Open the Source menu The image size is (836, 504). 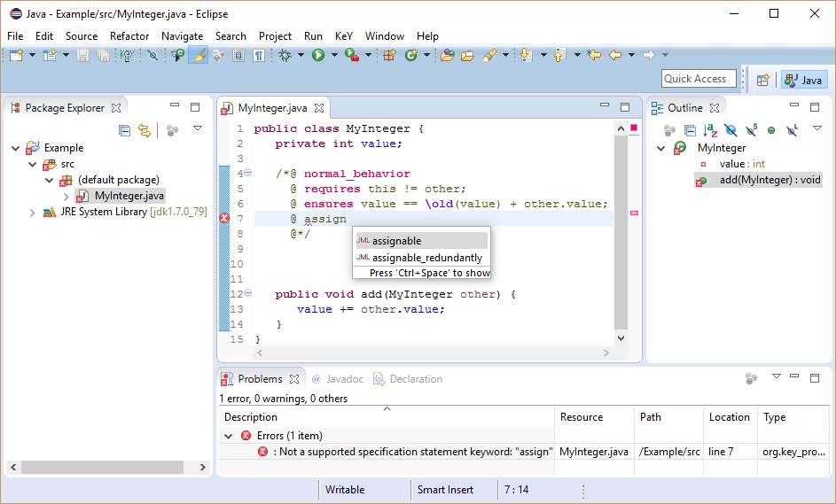(x=82, y=36)
